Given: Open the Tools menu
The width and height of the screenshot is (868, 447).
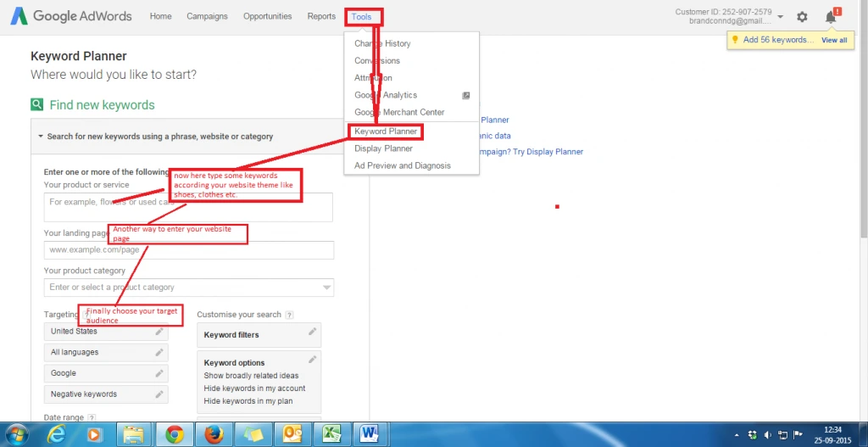Looking at the screenshot, I should click(361, 17).
